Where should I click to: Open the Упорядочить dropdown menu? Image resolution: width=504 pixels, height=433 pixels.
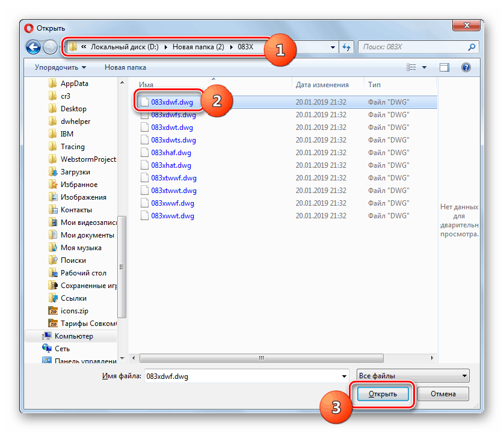tap(60, 67)
